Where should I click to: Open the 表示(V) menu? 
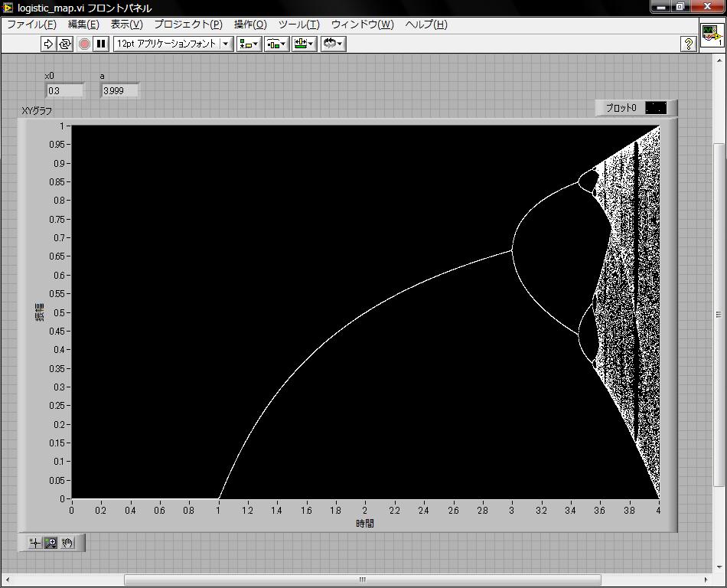126,24
